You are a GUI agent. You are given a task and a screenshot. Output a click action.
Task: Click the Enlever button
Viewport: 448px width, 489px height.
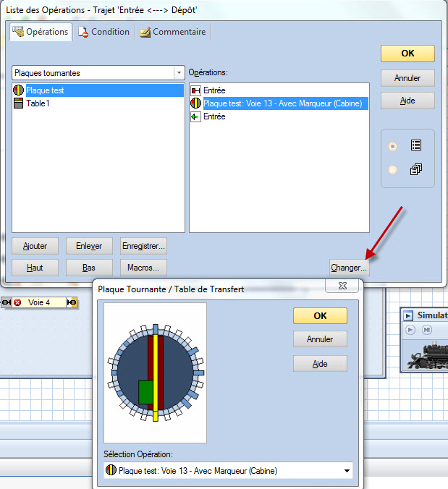click(89, 246)
